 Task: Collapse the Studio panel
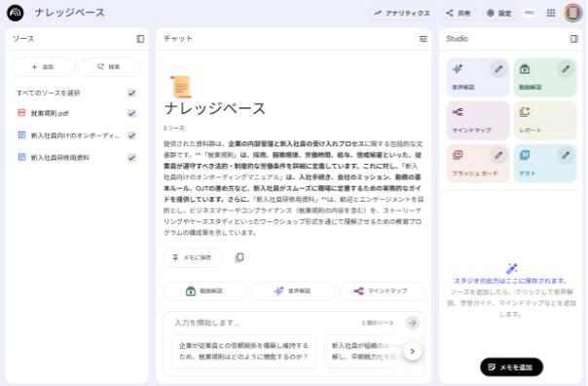coord(574,39)
